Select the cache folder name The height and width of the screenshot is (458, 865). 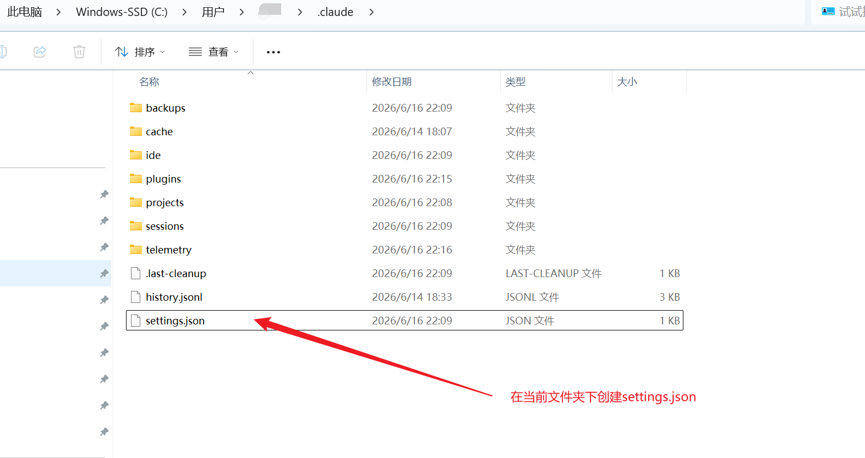pyautogui.click(x=159, y=132)
